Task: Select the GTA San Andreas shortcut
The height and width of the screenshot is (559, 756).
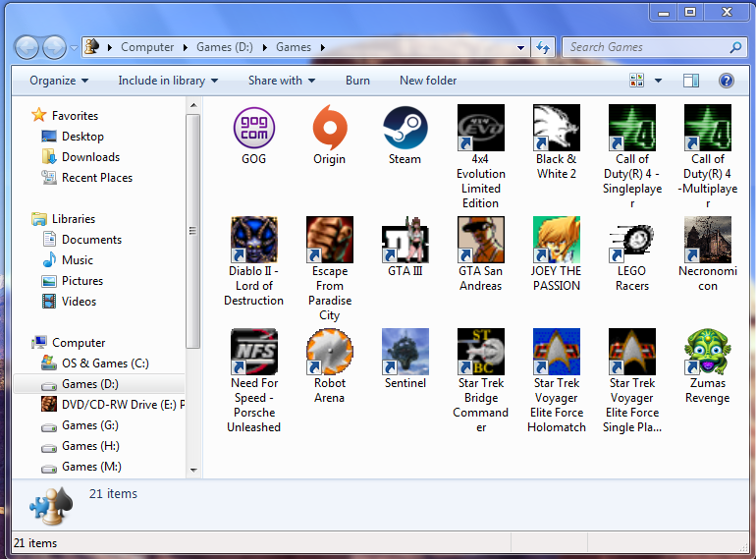Action: tap(481, 240)
